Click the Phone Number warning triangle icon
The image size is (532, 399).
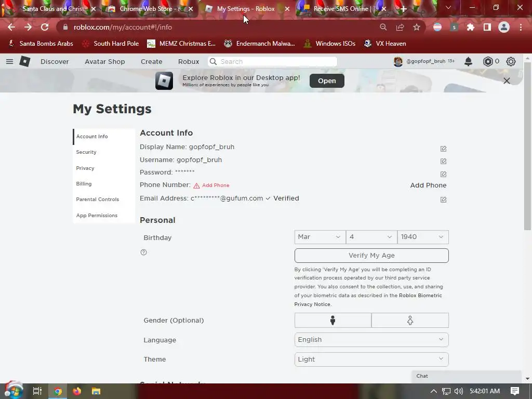[x=196, y=185]
